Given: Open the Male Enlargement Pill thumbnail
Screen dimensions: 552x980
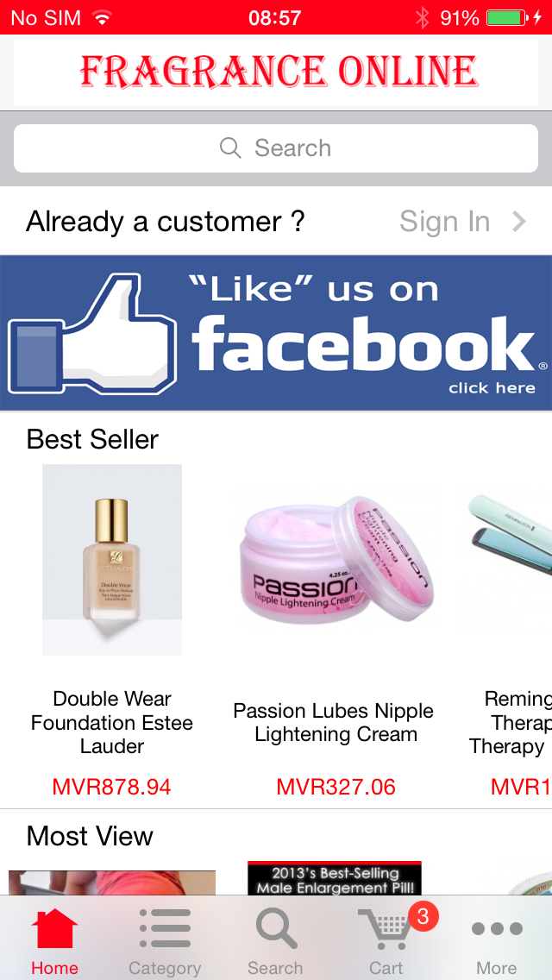Looking at the screenshot, I should 335,878.
